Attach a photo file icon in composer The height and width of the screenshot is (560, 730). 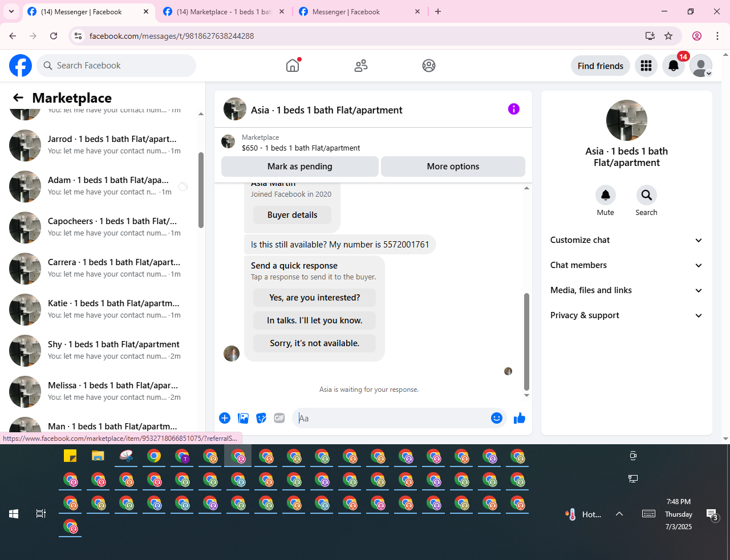click(243, 418)
